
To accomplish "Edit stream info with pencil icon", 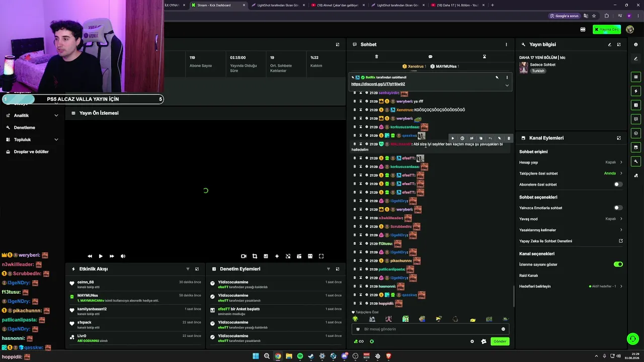I will [609, 44].
